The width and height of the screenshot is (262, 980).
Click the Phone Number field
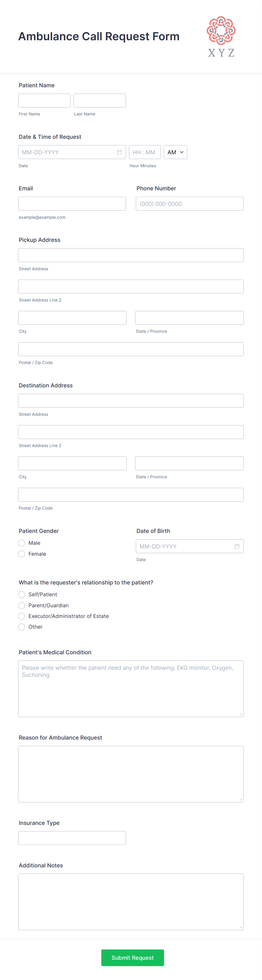[190, 204]
